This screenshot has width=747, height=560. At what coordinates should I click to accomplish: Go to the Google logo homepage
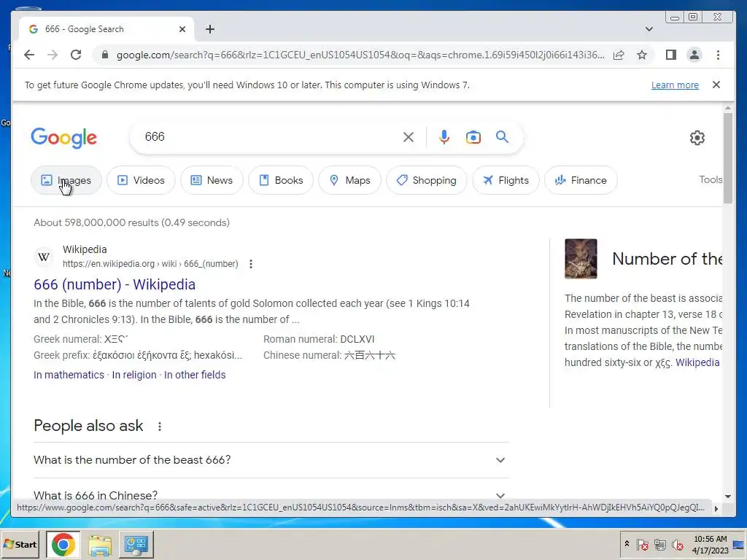point(64,138)
